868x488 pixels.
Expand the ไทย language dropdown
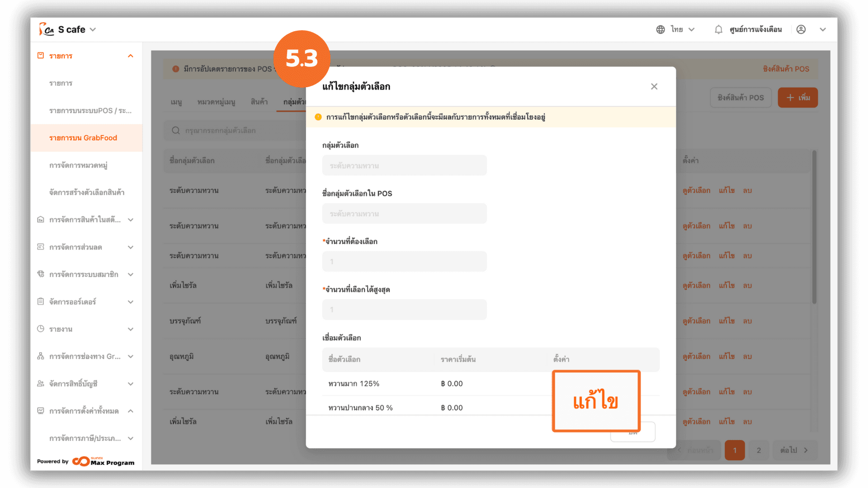pyautogui.click(x=682, y=29)
